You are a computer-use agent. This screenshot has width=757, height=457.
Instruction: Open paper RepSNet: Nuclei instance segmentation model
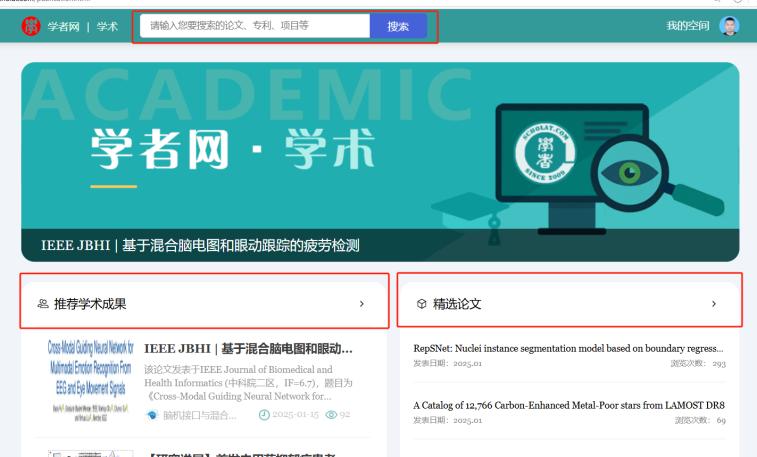point(568,348)
